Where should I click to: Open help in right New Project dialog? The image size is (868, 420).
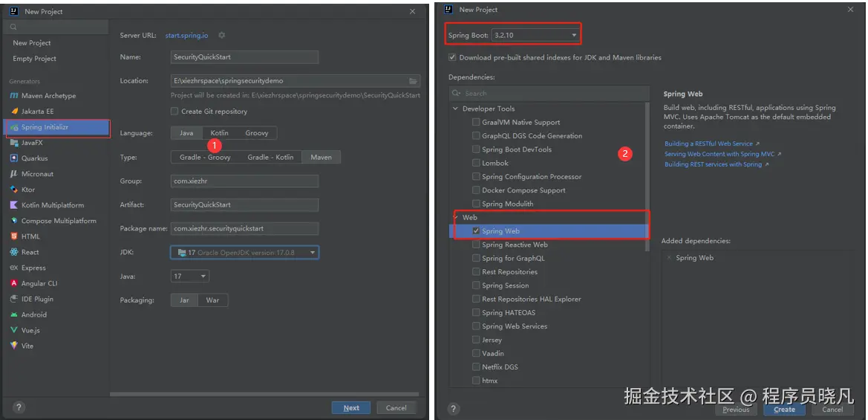click(454, 409)
